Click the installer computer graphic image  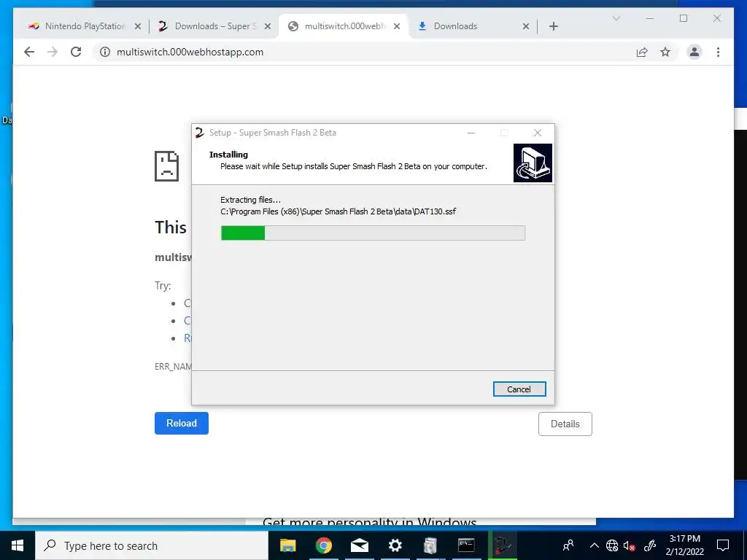(x=533, y=163)
